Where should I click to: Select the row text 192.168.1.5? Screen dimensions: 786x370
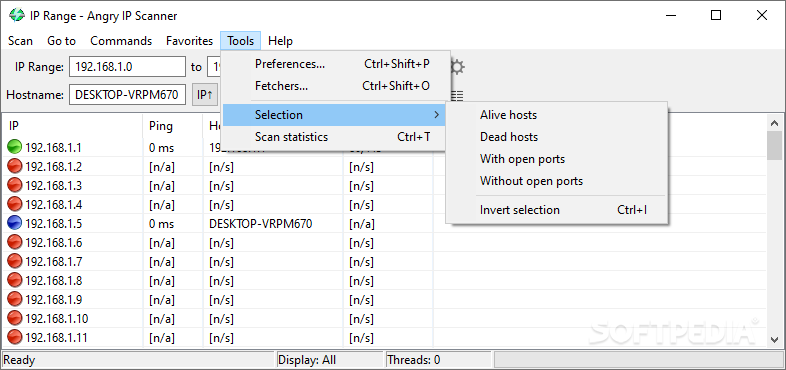coord(53,224)
